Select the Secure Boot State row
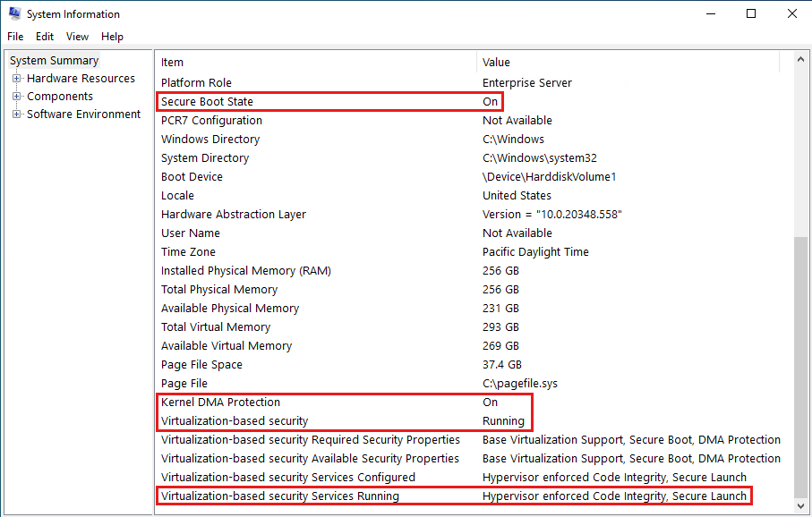Image resolution: width=812 pixels, height=517 pixels. tap(207, 102)
